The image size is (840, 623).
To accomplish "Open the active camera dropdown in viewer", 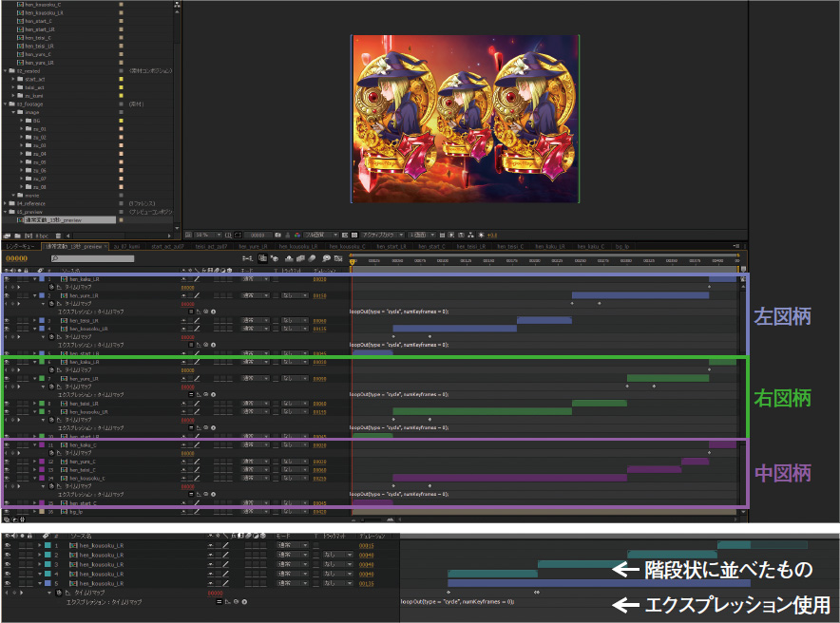I will [383, 235].
